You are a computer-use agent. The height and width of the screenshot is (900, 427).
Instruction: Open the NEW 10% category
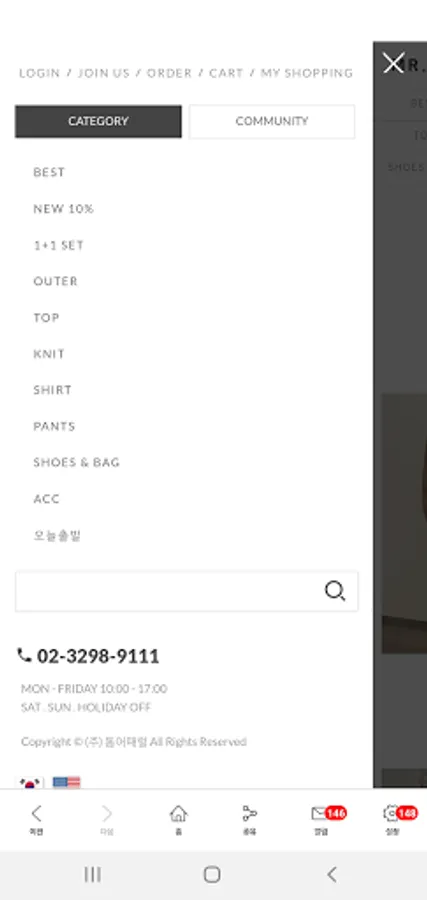(x=63, y=208)
